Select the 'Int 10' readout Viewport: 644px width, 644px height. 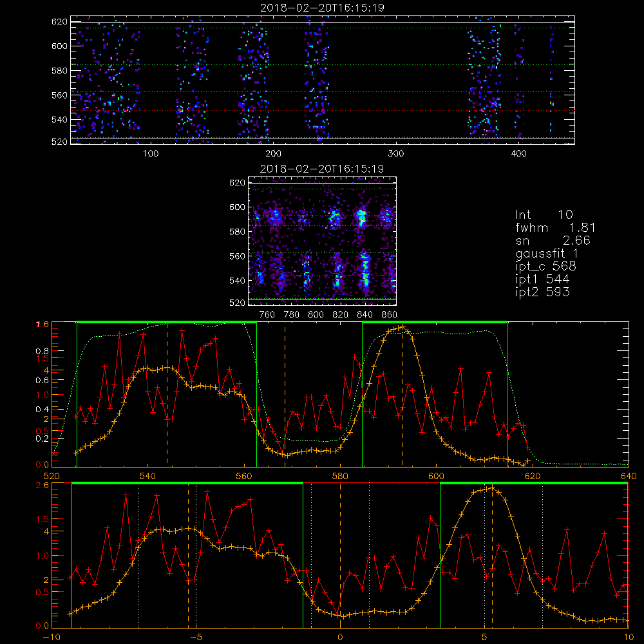point(544,215)
